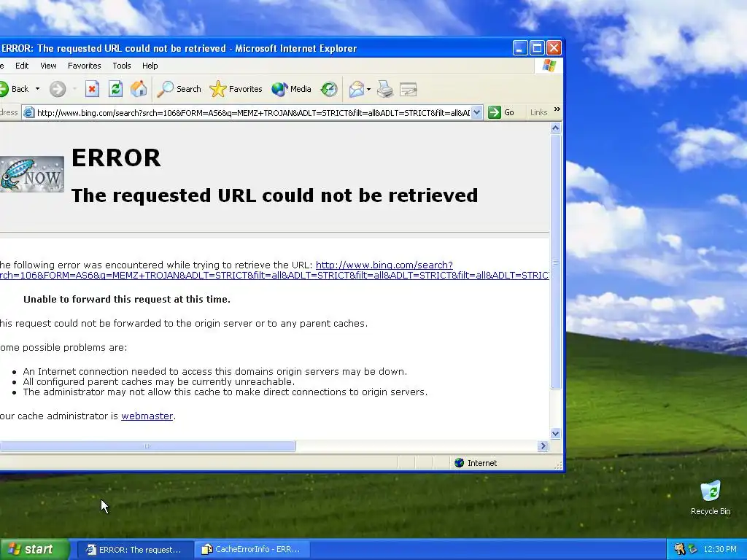This screenshot has height=560, width=747.
Task: Open the Edit menu
Action: click(22, 66)
